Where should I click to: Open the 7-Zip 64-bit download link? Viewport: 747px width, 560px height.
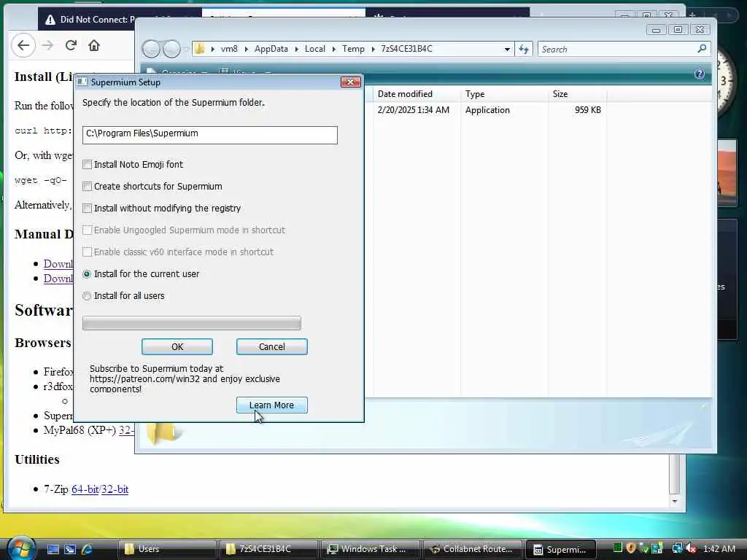click(85, 489)
